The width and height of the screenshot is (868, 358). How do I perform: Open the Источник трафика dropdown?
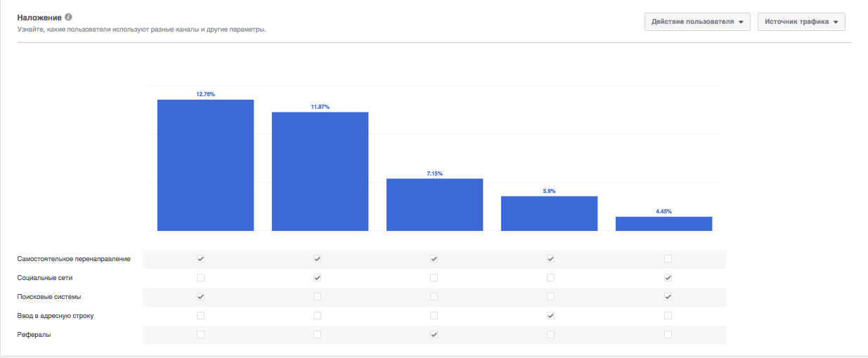[x=801, y=22]
